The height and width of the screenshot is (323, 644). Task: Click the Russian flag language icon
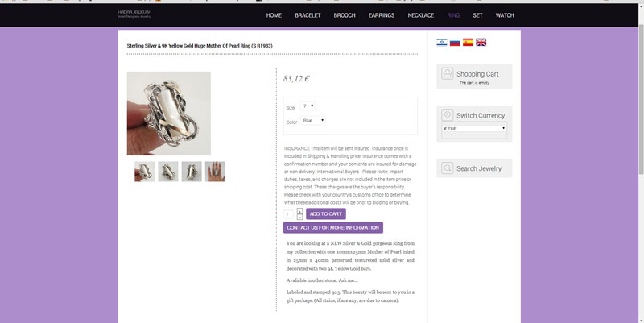(x=455, y=43)
